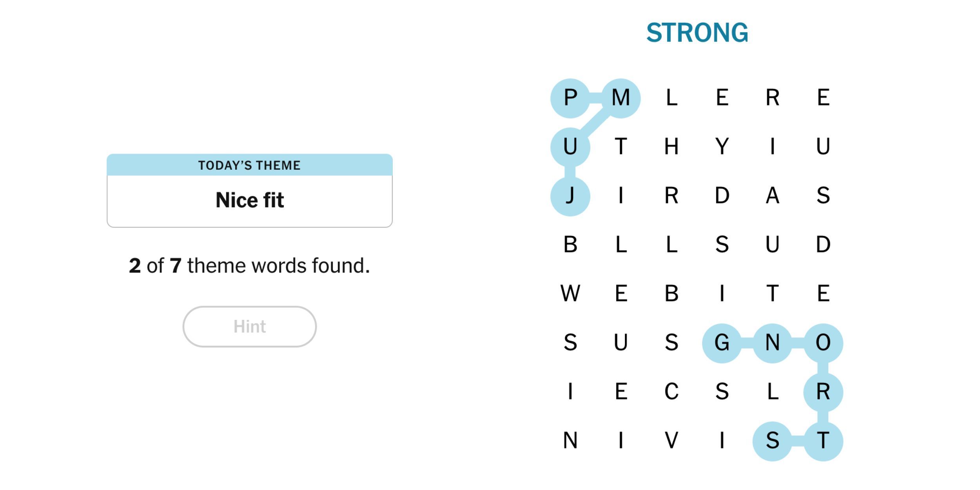Select the highlighted letter J tile
The image size is (980, 490).
pos(570,196)
